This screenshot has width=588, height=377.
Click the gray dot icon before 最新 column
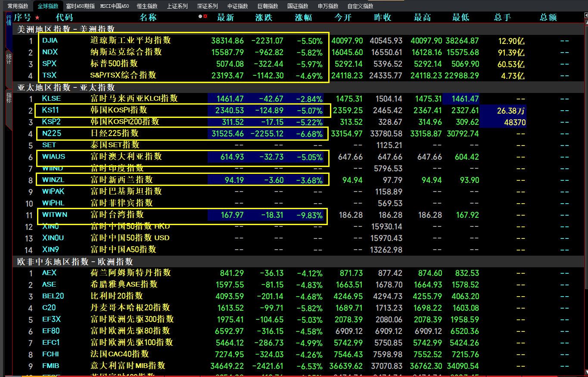coord(200,17)
